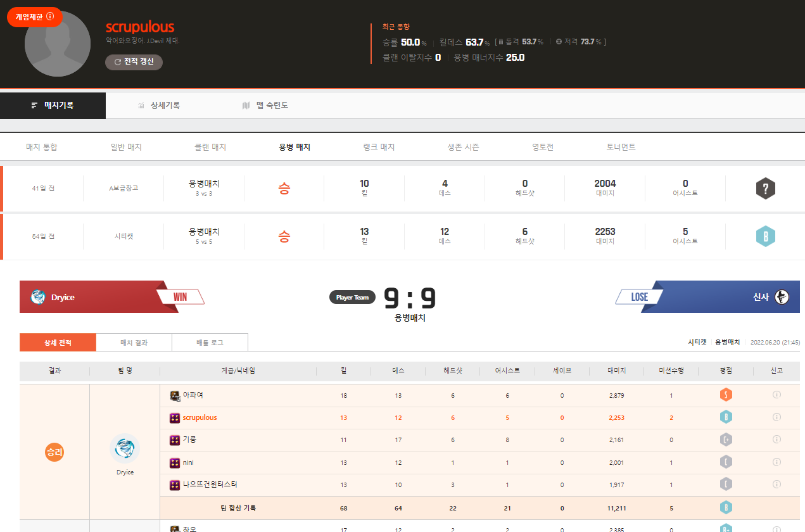Open the 배틀 로그 tab
Image resolution: width=805 pixels, height=532 pixels.
pos(210,343)
